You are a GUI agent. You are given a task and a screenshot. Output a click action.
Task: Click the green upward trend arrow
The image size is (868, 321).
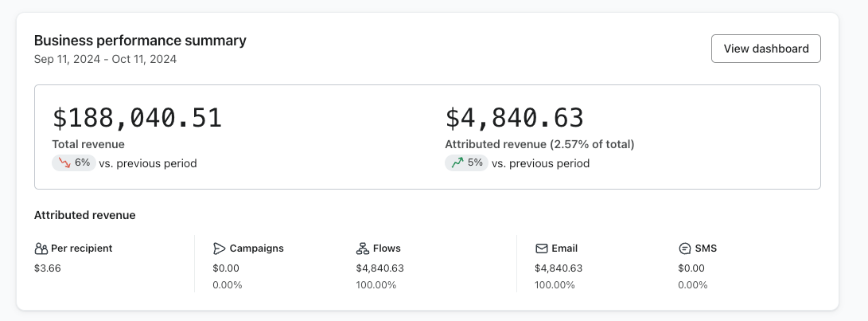(x=456, y=163)
